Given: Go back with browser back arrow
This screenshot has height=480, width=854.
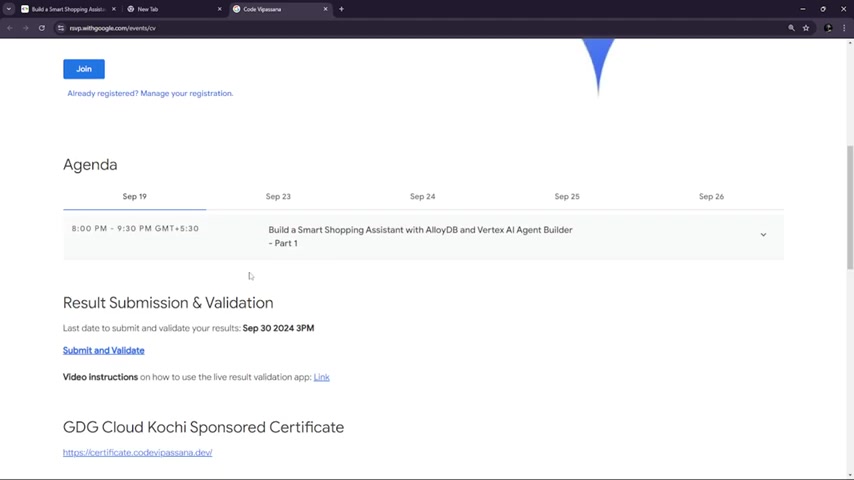Looking at the screenshot, I should pos(10,28).
